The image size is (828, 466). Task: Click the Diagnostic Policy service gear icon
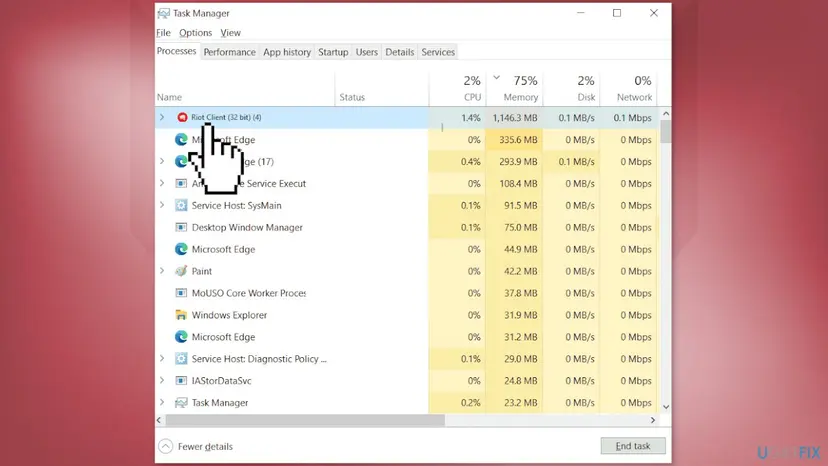(x=181, y=359)
